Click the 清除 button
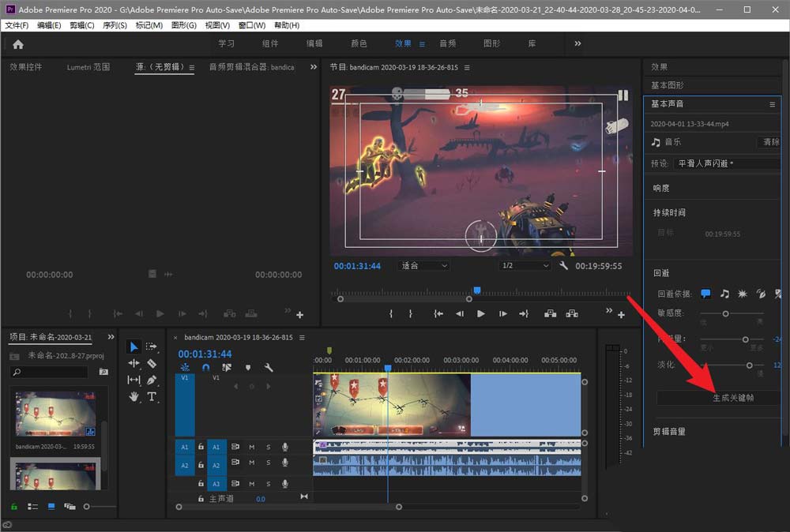The height and width of the screenshot is (532, 790). [771, 142]
